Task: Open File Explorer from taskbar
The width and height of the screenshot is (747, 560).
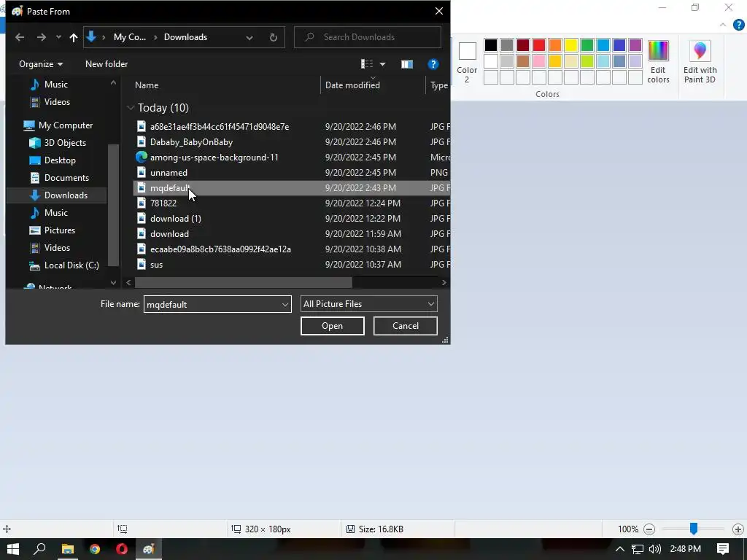Action: 68,549
